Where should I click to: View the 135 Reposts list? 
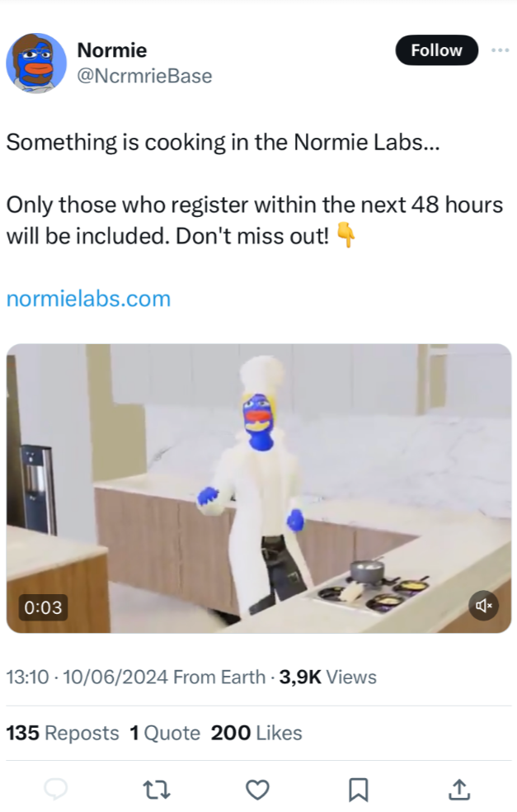(63, 733)
